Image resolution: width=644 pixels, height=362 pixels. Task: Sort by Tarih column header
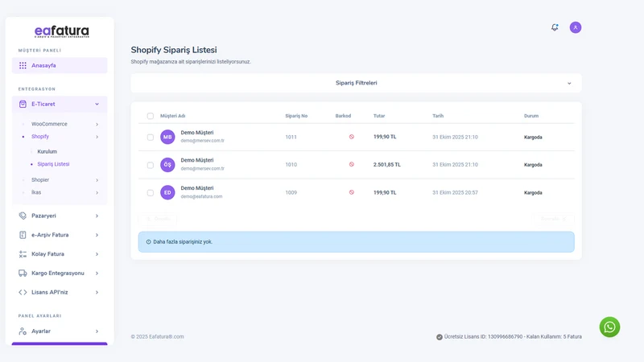click(438, 116)
